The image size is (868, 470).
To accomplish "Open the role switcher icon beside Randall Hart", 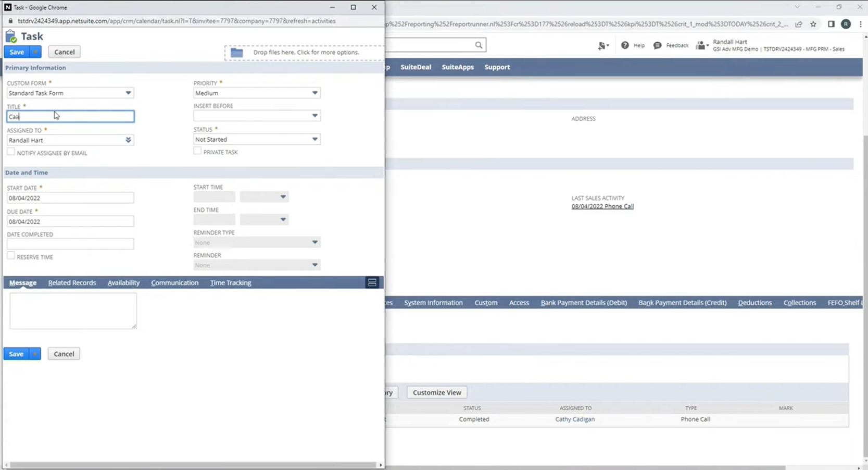I will 702,46.
